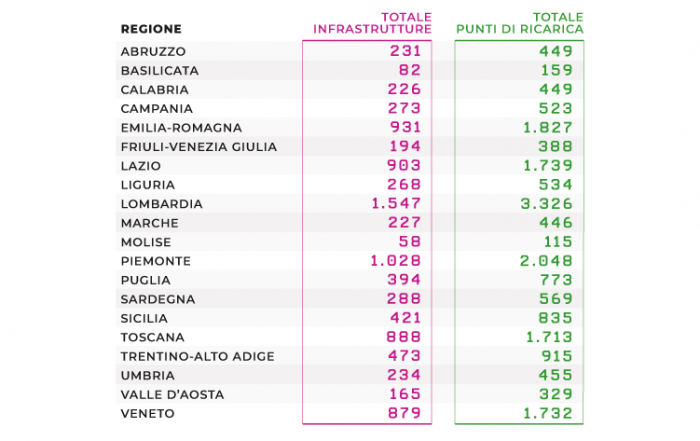Click the ABRUZZO region name

153,51
